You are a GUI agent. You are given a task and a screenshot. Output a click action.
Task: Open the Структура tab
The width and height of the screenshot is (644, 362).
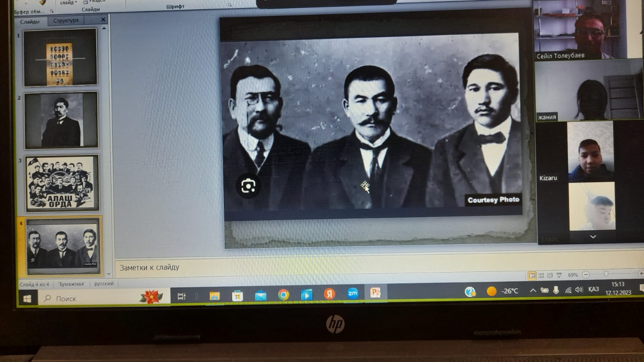pos(66,21)
